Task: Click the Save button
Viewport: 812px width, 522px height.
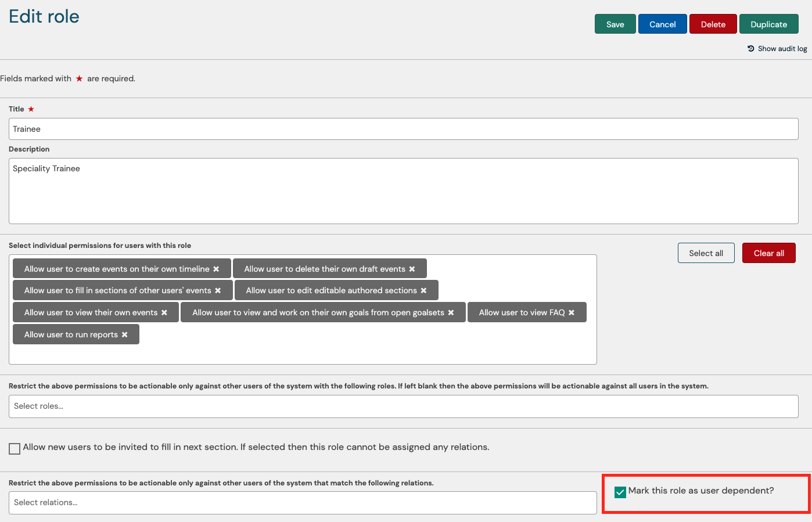Action: coord(615,24)
